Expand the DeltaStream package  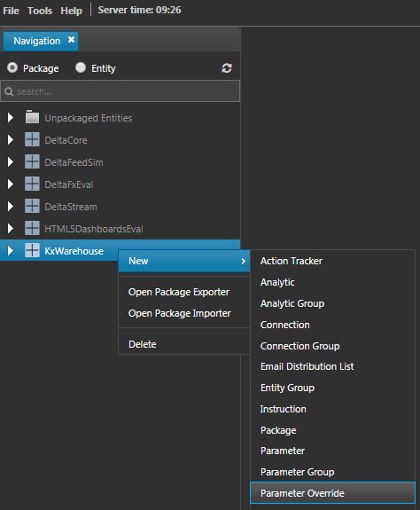(x=11, y=206)
